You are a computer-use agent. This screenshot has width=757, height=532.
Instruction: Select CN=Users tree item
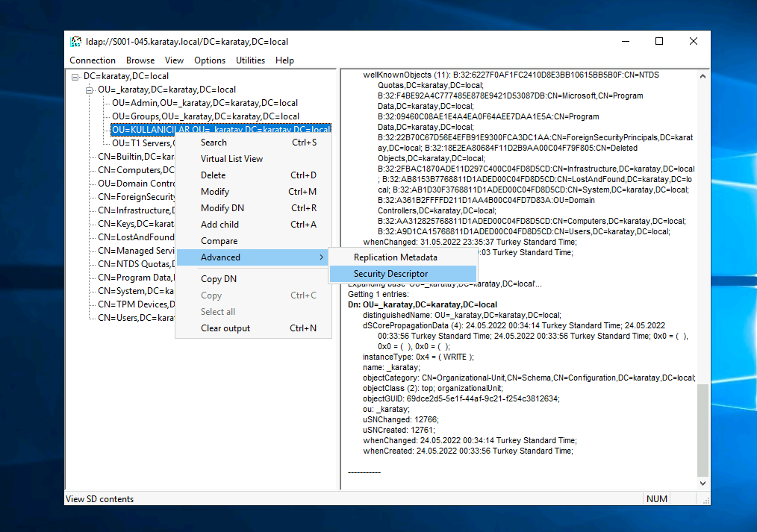136,319
